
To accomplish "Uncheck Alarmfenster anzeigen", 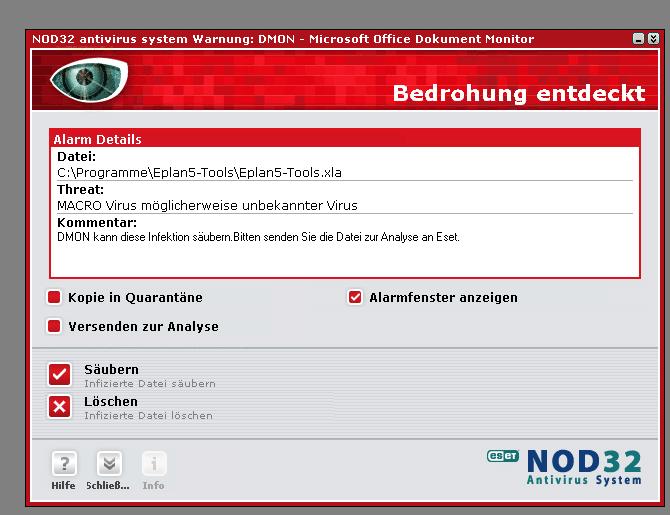I will 355,297.
